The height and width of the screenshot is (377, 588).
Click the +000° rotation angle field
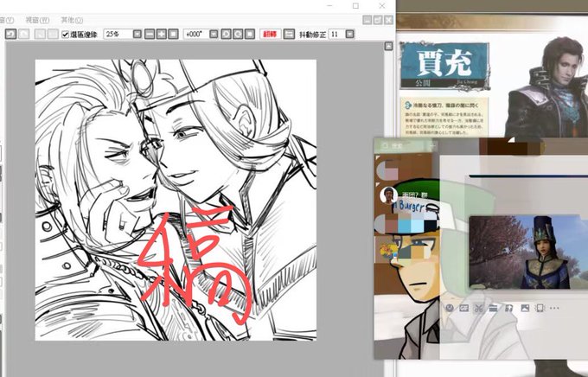[x=195, y=34]
